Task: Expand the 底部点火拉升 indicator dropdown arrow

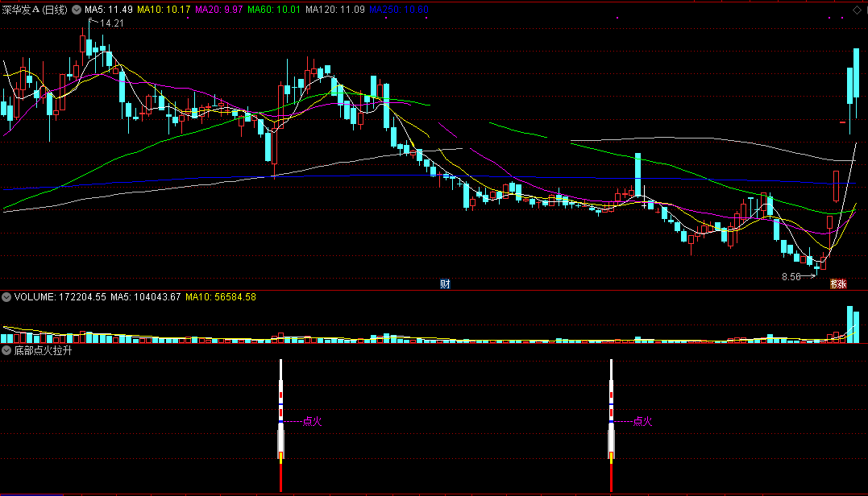Action: click(6, 350)
